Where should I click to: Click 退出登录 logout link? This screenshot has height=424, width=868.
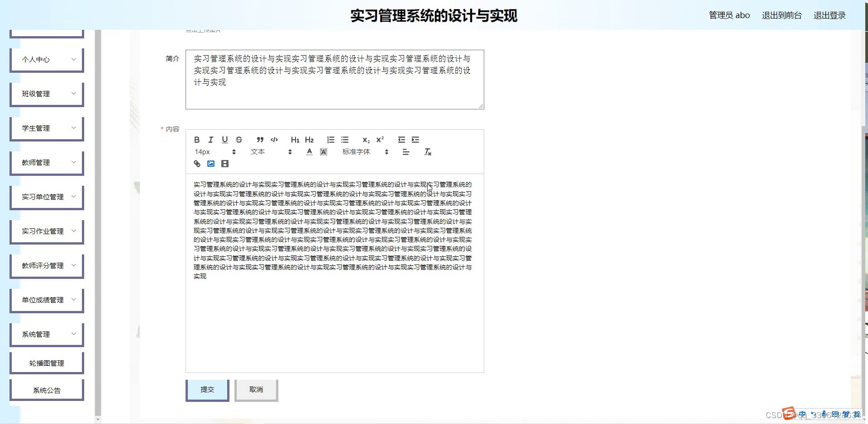coord(830,15)
